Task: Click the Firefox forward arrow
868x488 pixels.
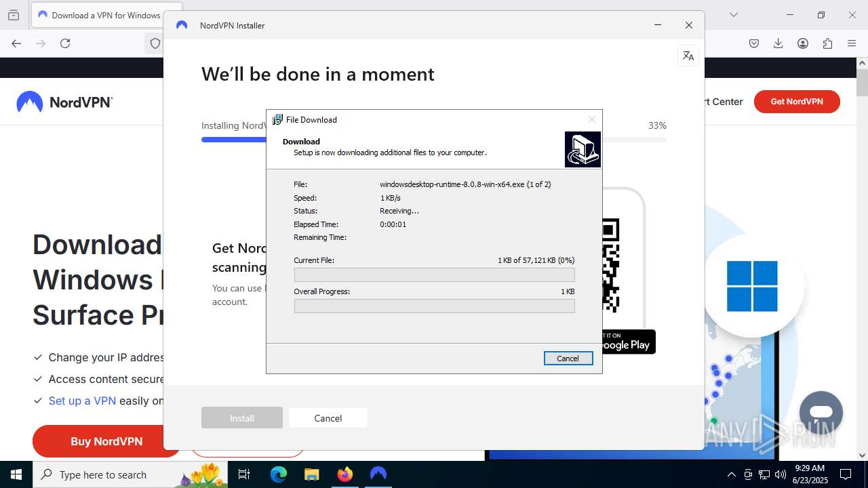Action: click(x=41, y=43)
